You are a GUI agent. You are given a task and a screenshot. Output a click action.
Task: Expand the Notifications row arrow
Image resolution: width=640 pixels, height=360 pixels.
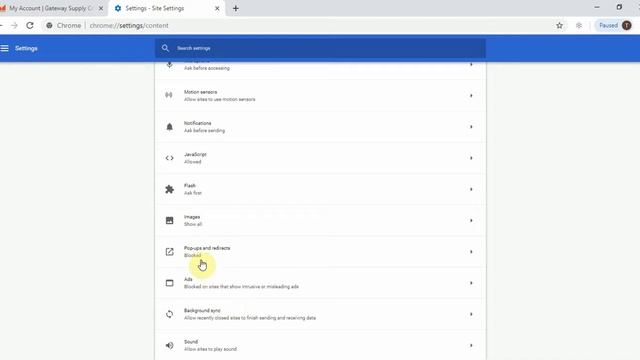pos(471,127)
